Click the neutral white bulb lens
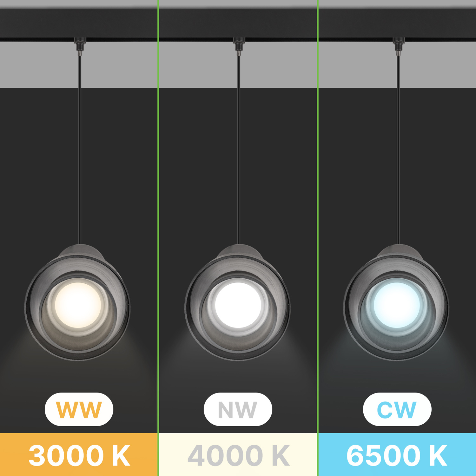The width and height of the screenshot is (476, 476). pos(238,305)
